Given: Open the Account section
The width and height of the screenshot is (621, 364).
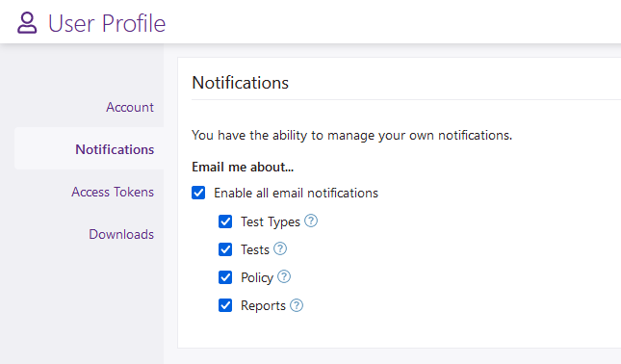Looking at the screenshot, I should pos(130,107).
